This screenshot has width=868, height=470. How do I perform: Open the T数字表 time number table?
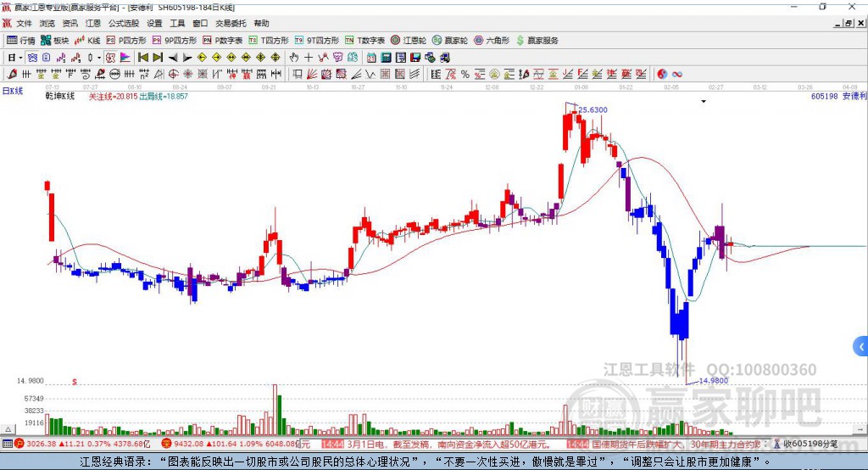364,41
